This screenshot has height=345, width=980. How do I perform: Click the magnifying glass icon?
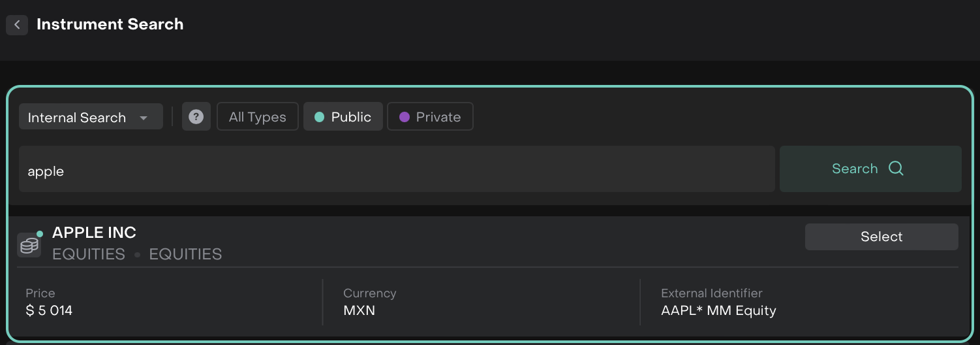[896, 169]
